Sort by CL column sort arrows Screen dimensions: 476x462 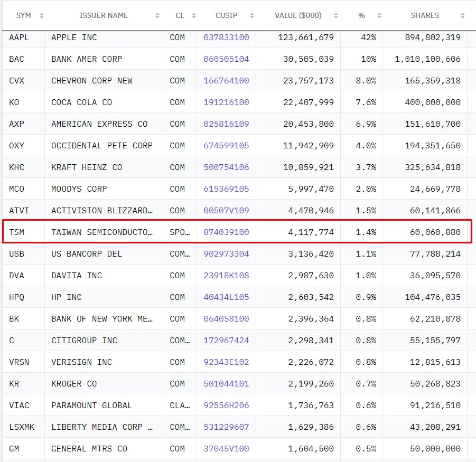pyautogui.click(x=194, y=15)
